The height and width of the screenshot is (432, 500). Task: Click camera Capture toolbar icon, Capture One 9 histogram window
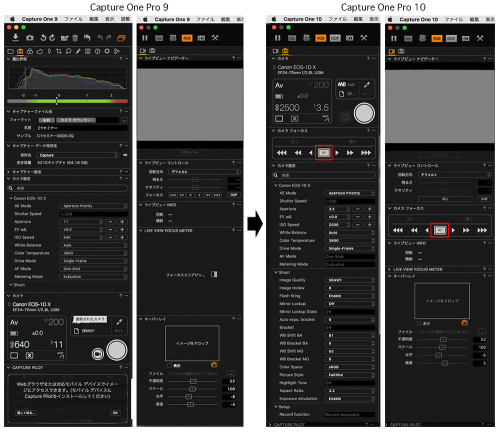click(x=30, y=38)
